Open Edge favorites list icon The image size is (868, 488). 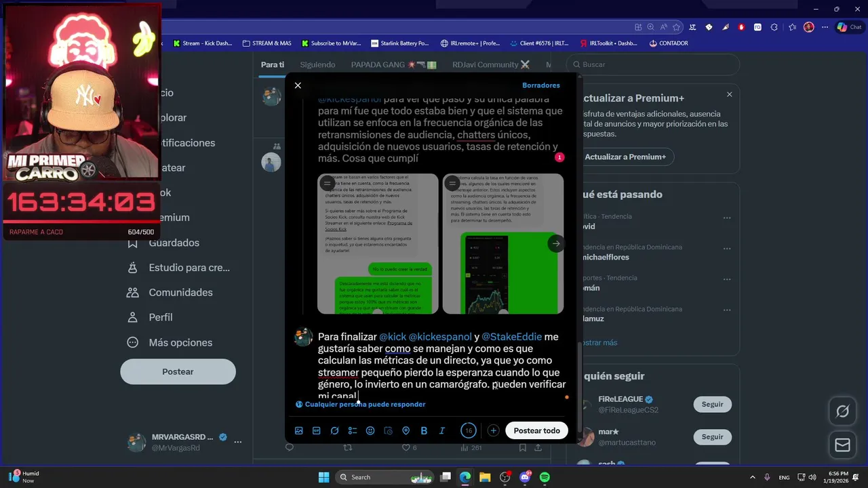pyautogui.click(x=792, y=27)
